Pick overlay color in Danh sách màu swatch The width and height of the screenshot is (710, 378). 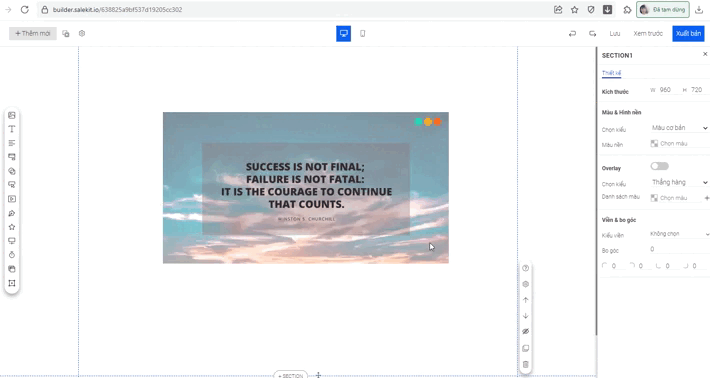coord(654,198)
